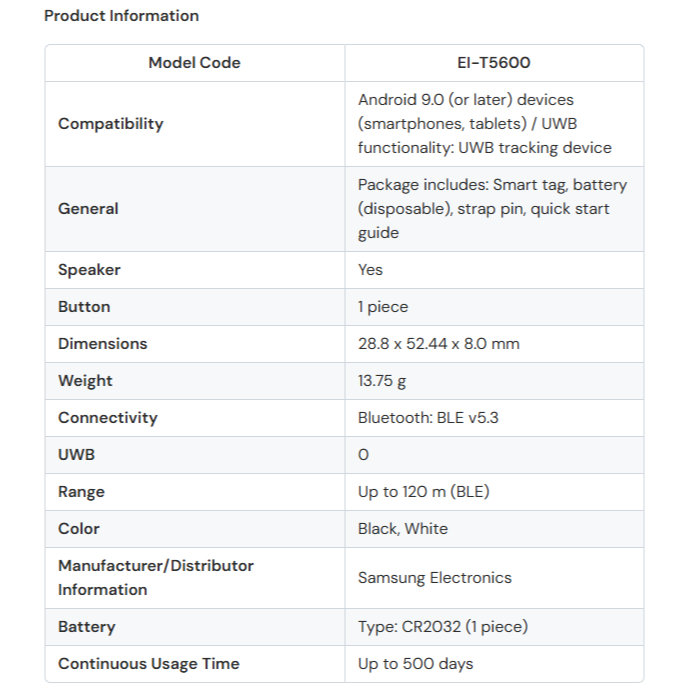Click the Up to 120 m range value
The height and width of the screenshot is (688, 688).
pyautogui.click(x=423, y=492)
